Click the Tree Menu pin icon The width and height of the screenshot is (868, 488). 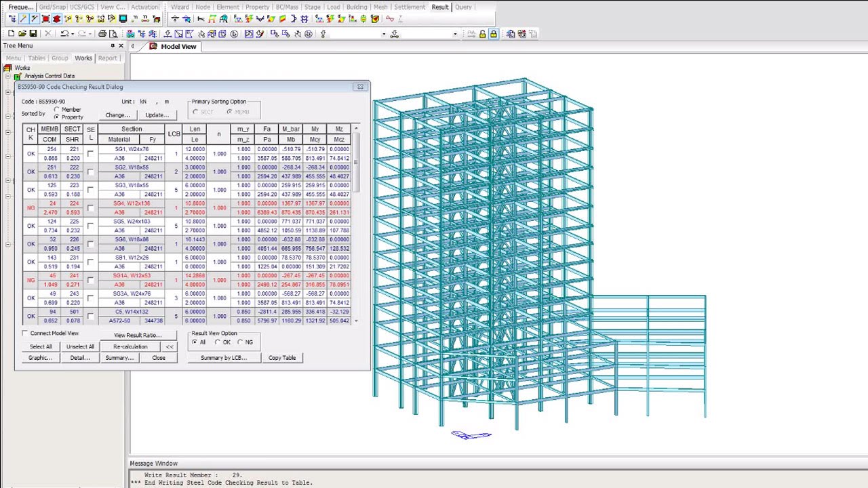pos(113,45)
